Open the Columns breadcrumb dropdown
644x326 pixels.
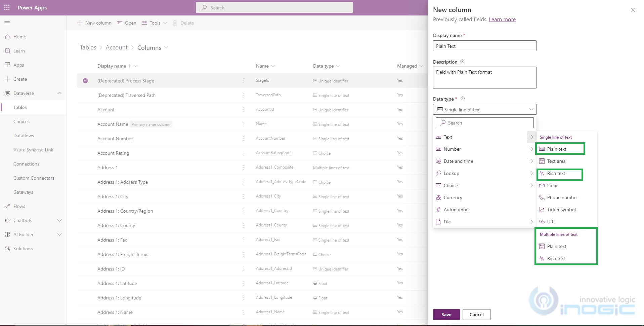click(166, 47)
